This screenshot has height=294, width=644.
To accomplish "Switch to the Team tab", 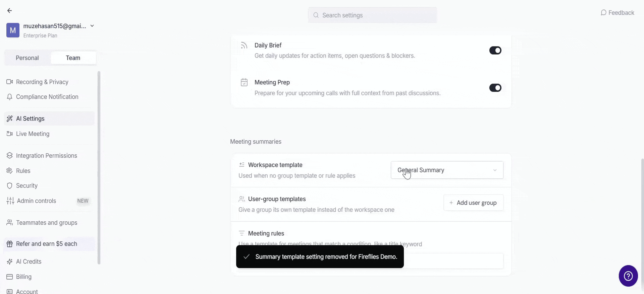I will tap(73, 58).
